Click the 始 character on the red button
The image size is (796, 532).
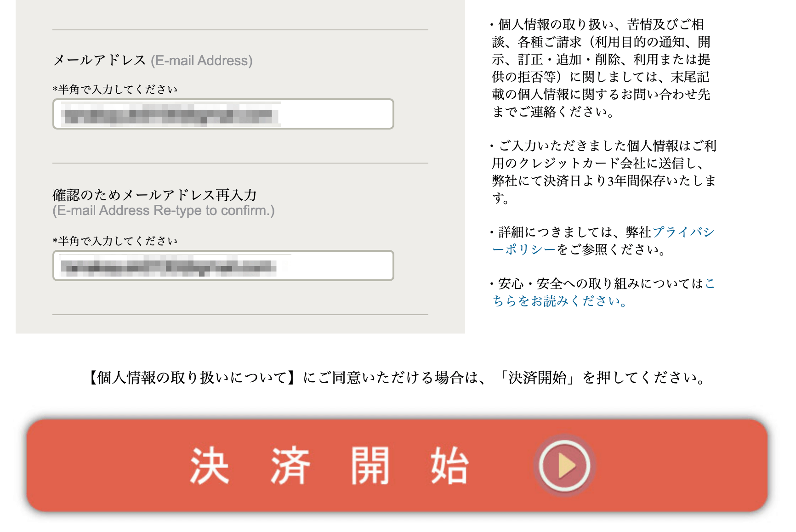click(x=449, y=466)
